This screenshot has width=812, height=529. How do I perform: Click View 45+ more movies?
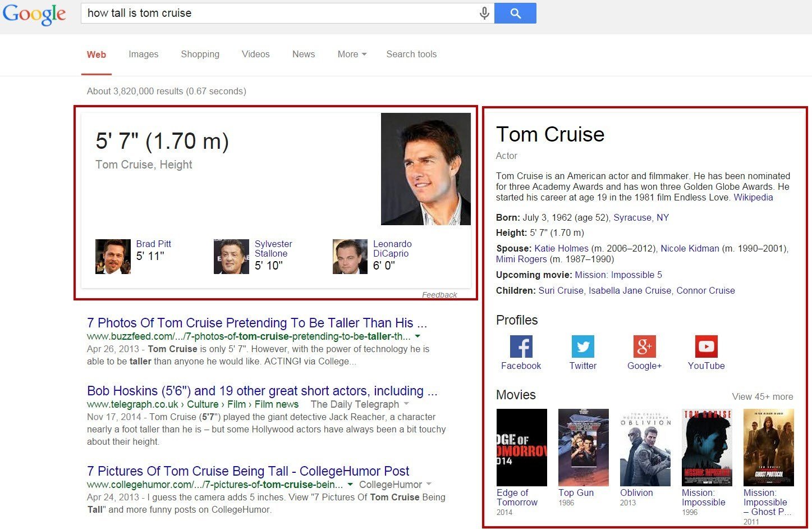763,396
